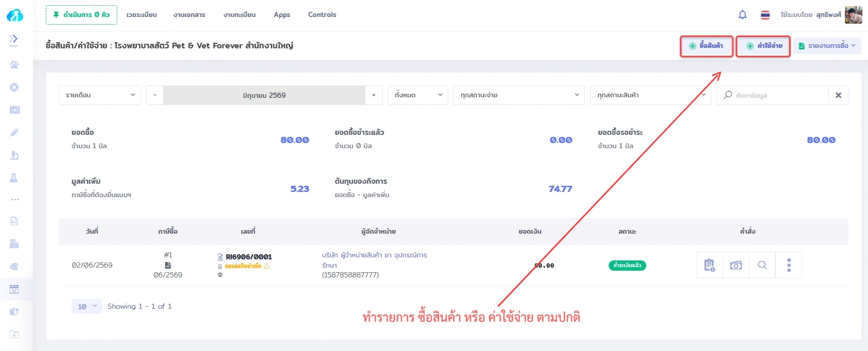Click the date cell 02/06/2569
Image resolution: width=868 pixels, height=351 pixels.
pyautogui.click(x=92, y=265)
